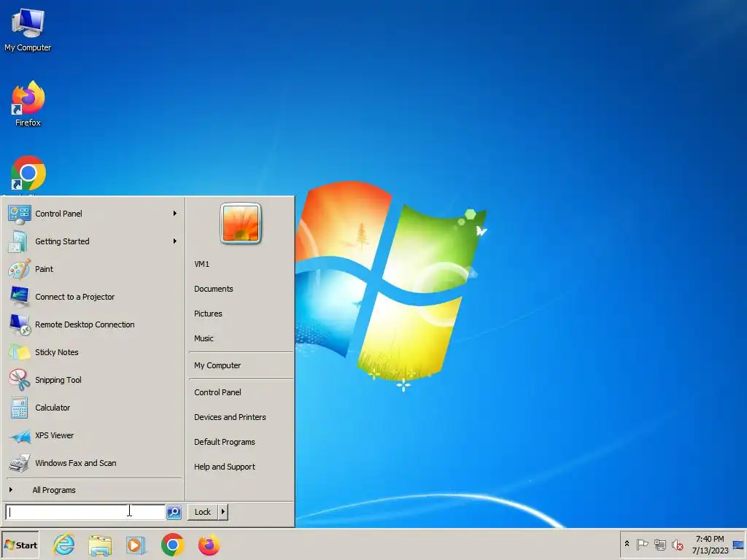747x560 pixels.
Task: Click the user account picture thumbnail
Action: point(241,223)
